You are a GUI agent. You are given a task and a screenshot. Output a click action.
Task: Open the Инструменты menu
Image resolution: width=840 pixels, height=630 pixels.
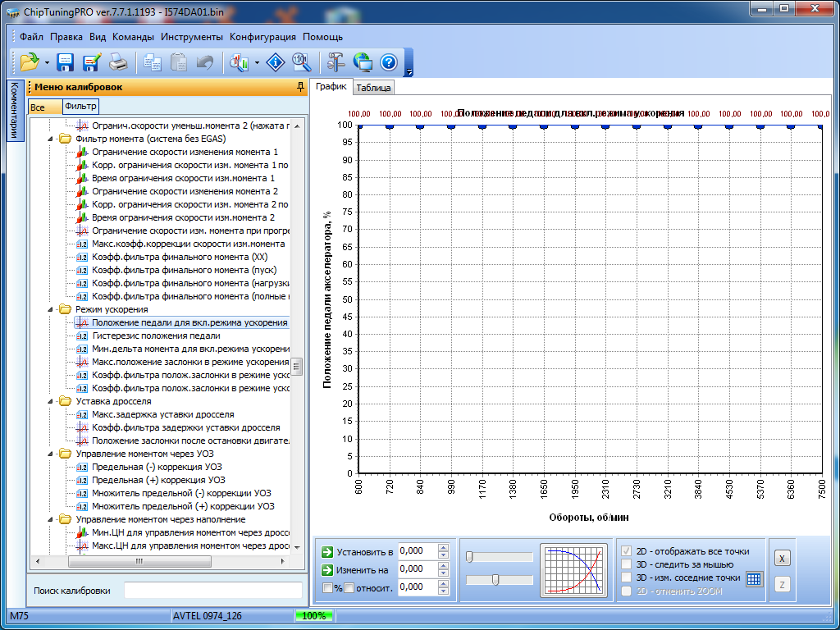(x=191, y=37)
